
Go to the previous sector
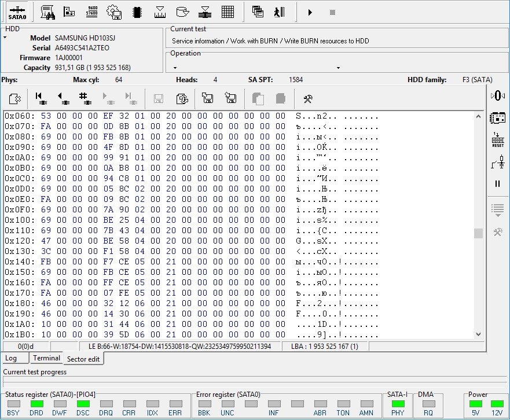click(x=63, y=98)
